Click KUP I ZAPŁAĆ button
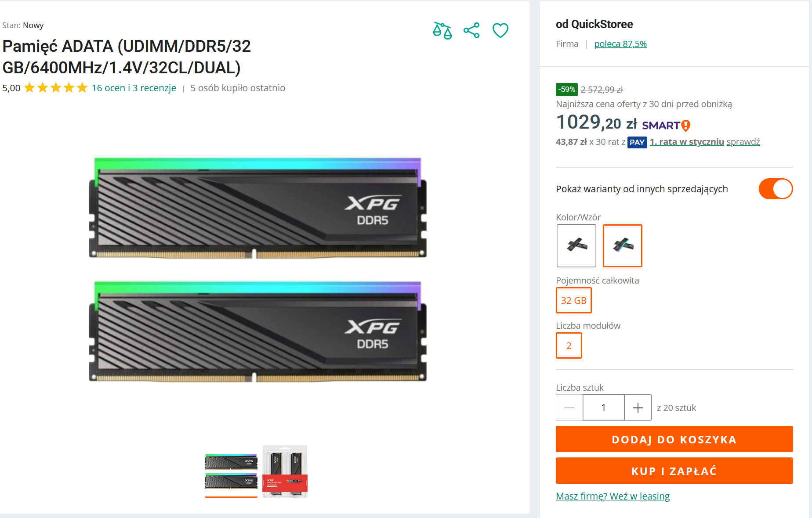Image resolution: width=812 pixels, height=518 pixels. [x=674, y=471]
